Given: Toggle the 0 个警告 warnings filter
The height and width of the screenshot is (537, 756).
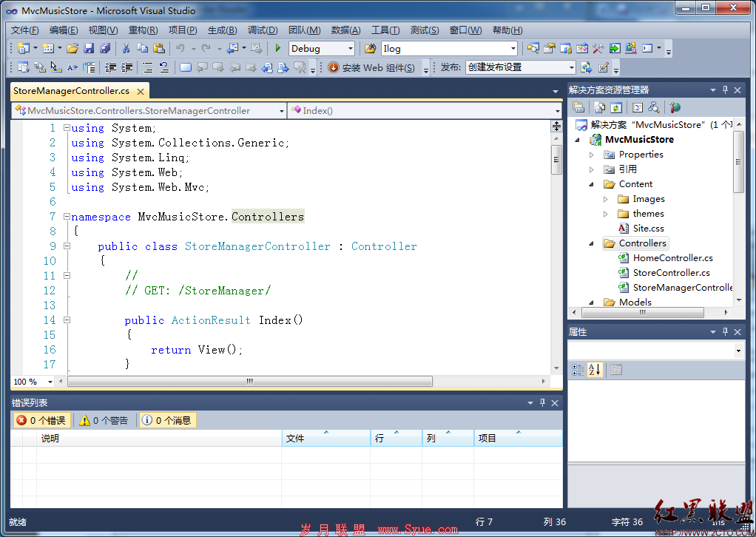Looking at the screenshot, I should coord(104,420).
